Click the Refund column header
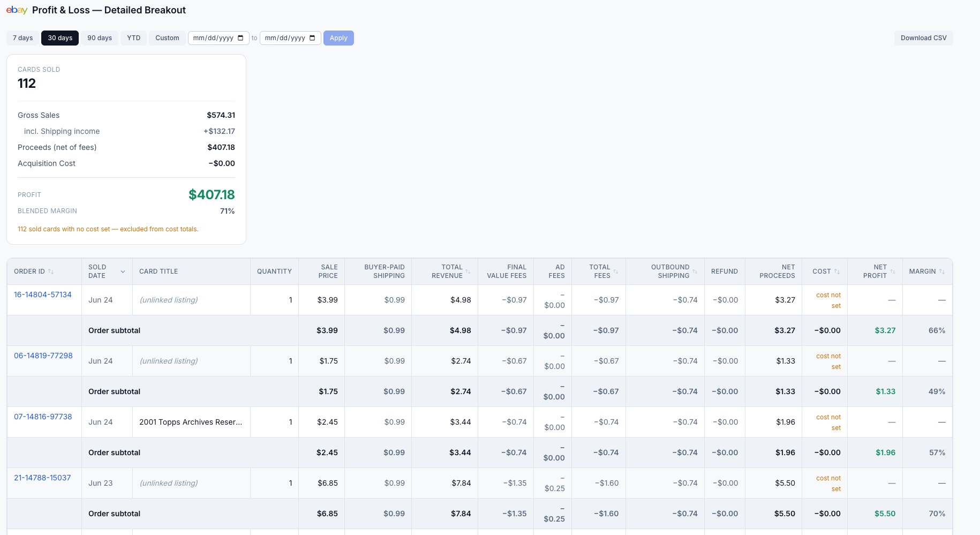 point(725,272)
